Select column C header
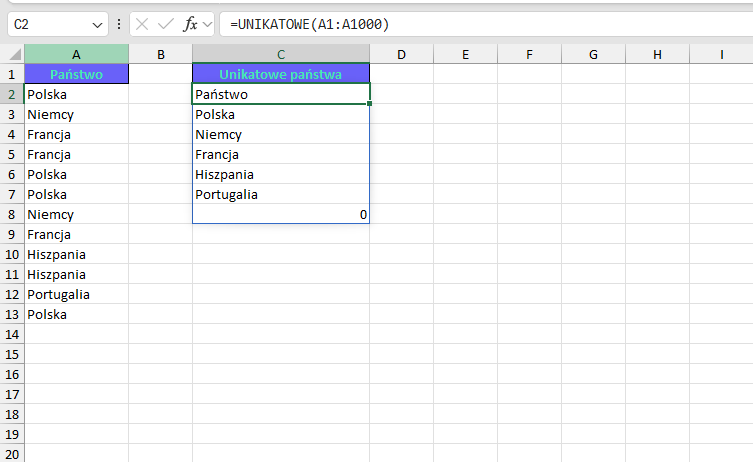Screen dimensions: 753x462 [281, 53]
